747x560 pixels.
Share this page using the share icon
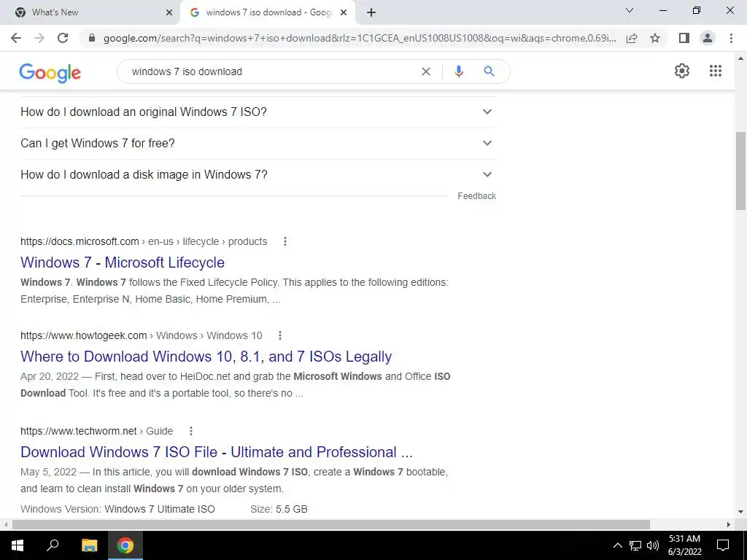tap(632, 38)
